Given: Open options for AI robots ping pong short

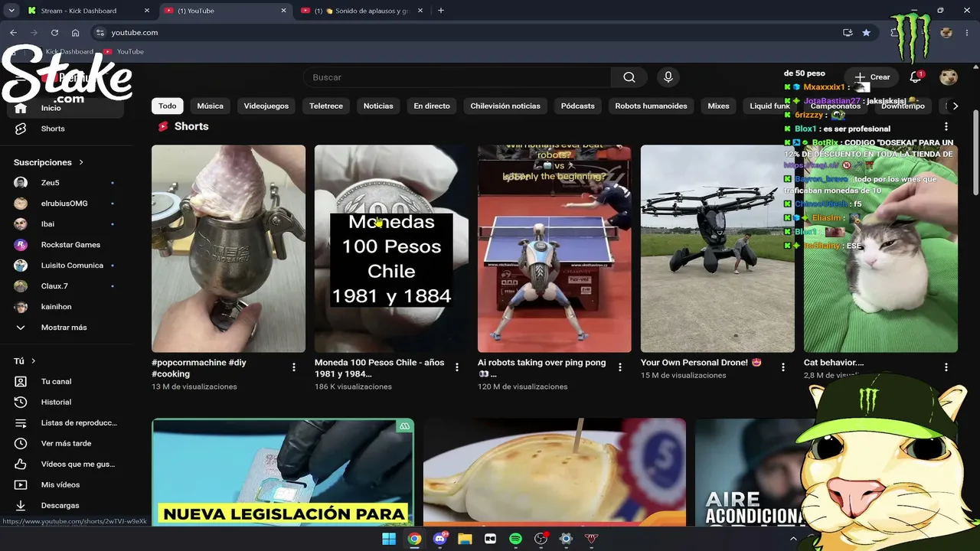Looking at the screenshot, I should [620, 367].
